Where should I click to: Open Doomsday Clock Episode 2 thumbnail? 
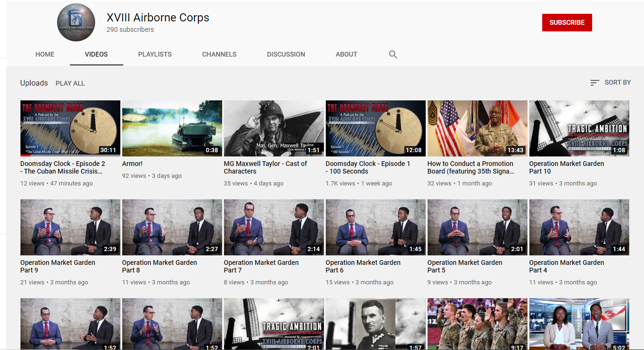pyautogui.click(x=70, y=128)
